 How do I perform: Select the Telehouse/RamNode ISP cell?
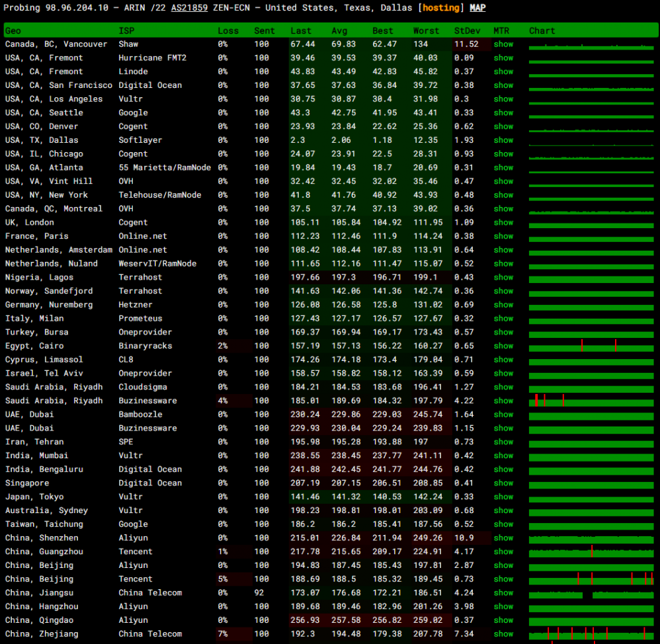pyautogui.click(x=160, y=195)
